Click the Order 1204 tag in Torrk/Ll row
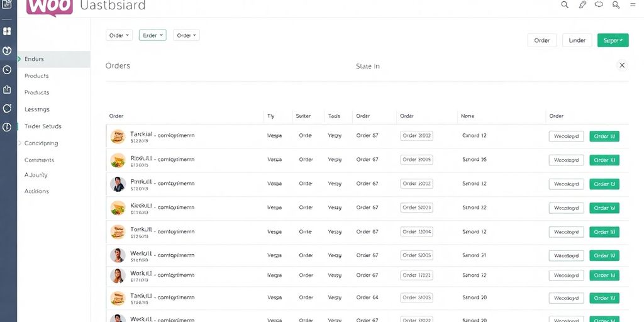Viewport: 644px width, 322px height. pos(416,231)
